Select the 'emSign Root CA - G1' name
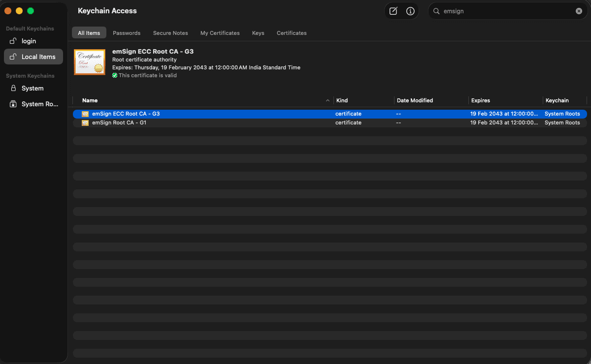Image resolution: width=591 pixels, height=364 pixels. click(x=119, y=122)
